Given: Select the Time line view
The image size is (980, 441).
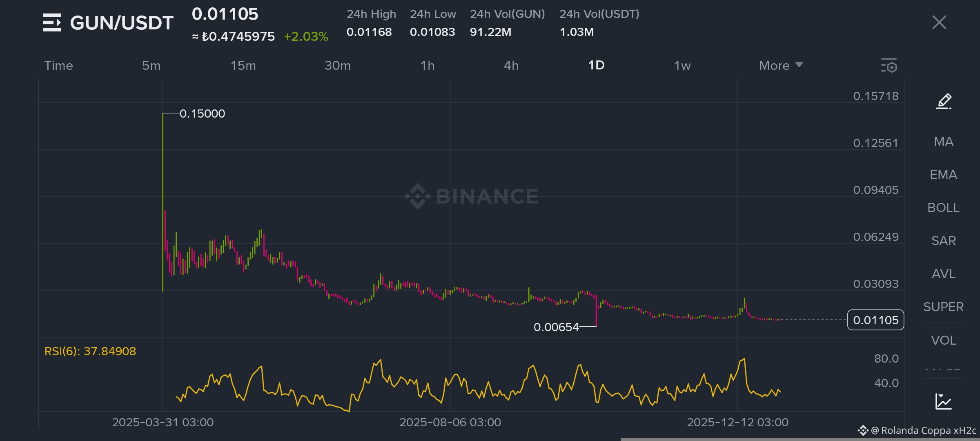Looking at the screenshot, I should coord(59,66).
